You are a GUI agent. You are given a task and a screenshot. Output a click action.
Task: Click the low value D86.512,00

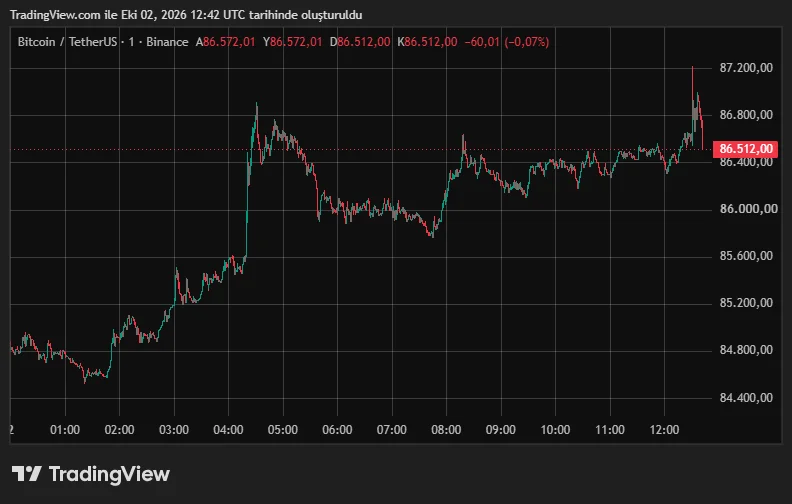pos(360,42)
